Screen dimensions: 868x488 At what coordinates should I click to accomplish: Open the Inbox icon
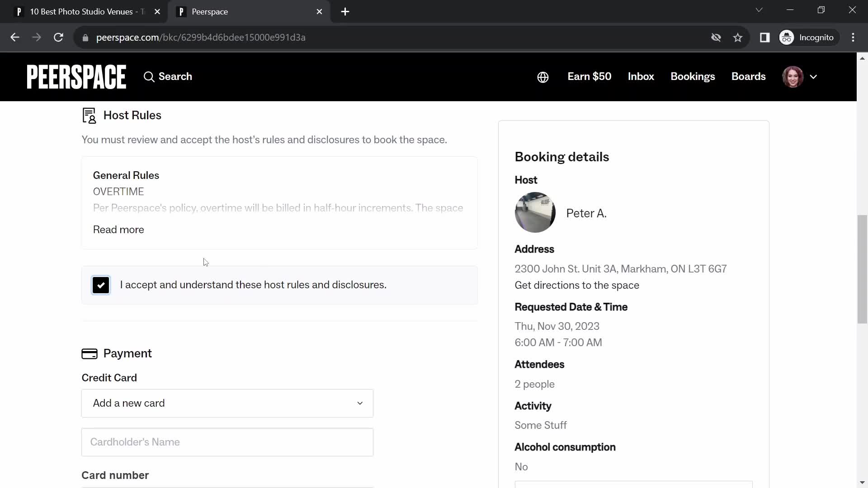[642, 76]
